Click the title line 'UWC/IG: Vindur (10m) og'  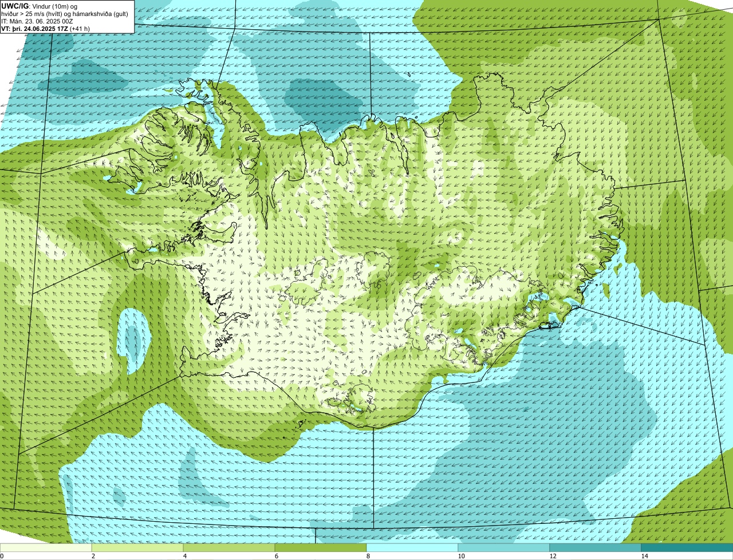point(40,6)
